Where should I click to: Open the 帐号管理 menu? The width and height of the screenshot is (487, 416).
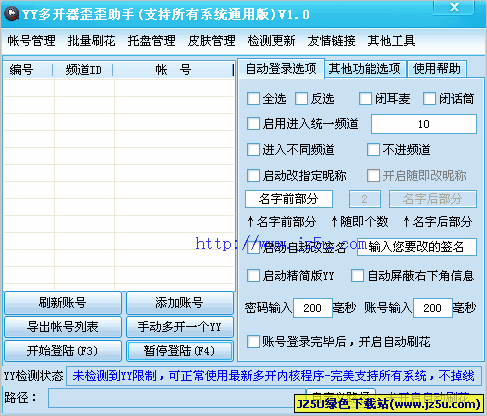tap(31, 41)
